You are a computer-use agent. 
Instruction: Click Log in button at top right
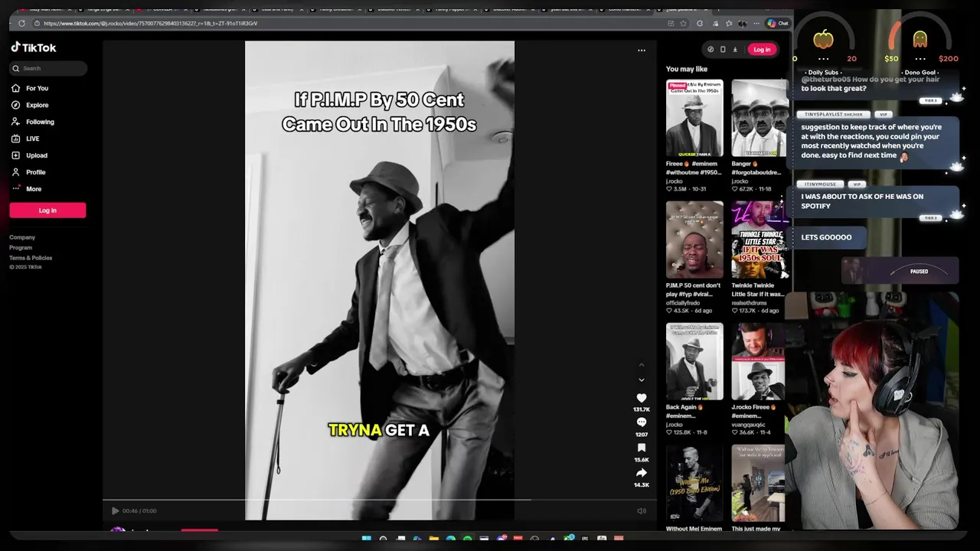coord(762,49)
